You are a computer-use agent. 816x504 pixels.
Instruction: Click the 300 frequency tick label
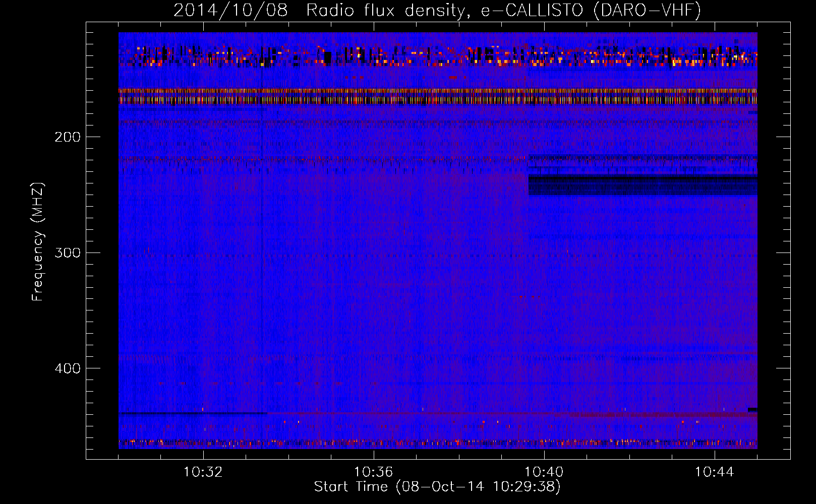[x=68, y=253]
